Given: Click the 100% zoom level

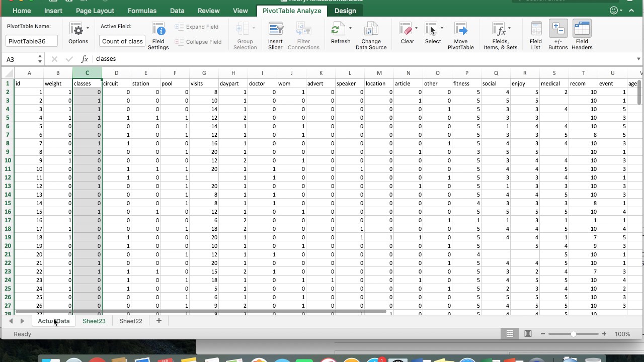Looking at the screenshot, I should pos(622,334).
